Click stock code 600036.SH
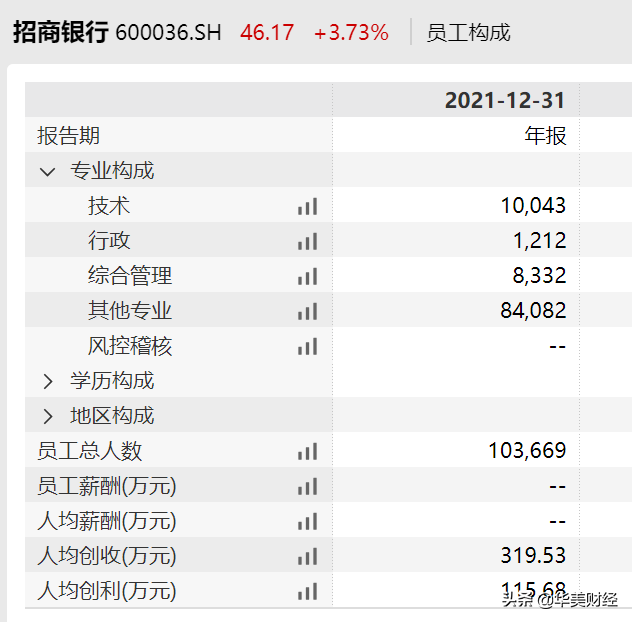632x622 pixels. 168,33
